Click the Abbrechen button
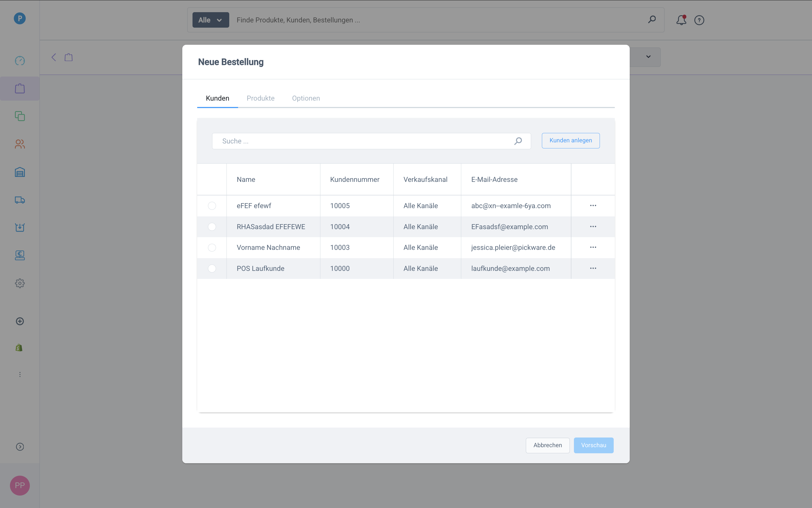This screenshot has width=812, height=508. tap(547, 445)
